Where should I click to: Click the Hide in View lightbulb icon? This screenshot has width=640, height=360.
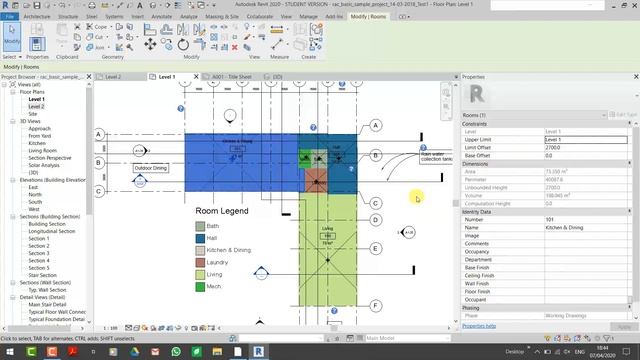click(247, 27)
